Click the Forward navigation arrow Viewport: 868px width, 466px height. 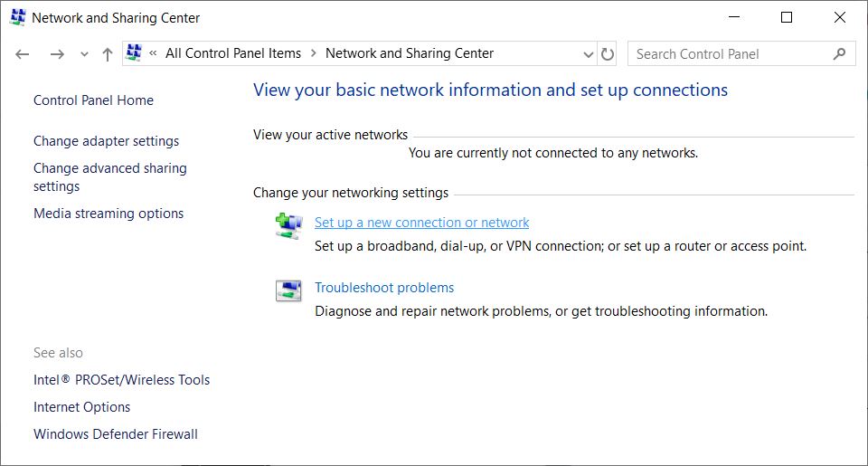(x=57, y=54)
